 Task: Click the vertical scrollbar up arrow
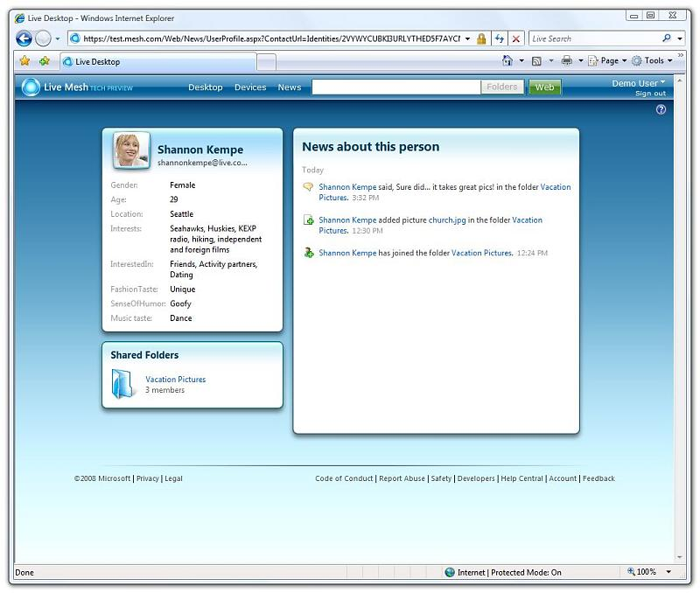point(680,80)
